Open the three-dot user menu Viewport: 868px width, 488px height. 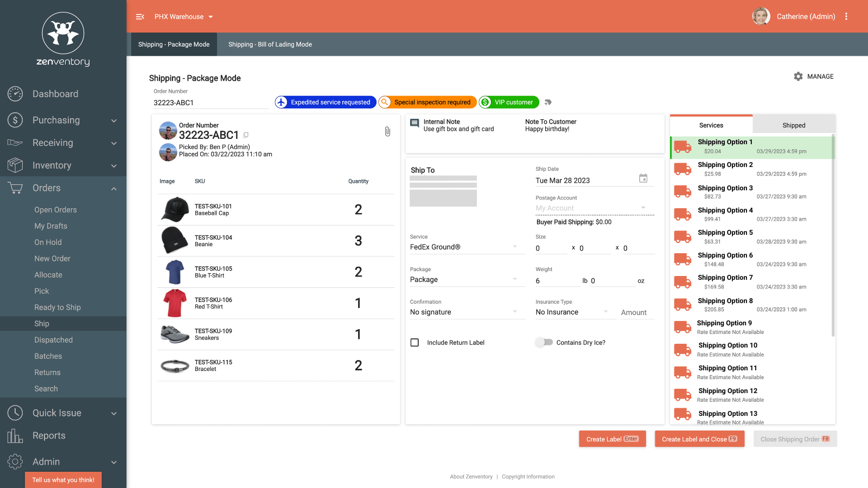click(846, 16)
